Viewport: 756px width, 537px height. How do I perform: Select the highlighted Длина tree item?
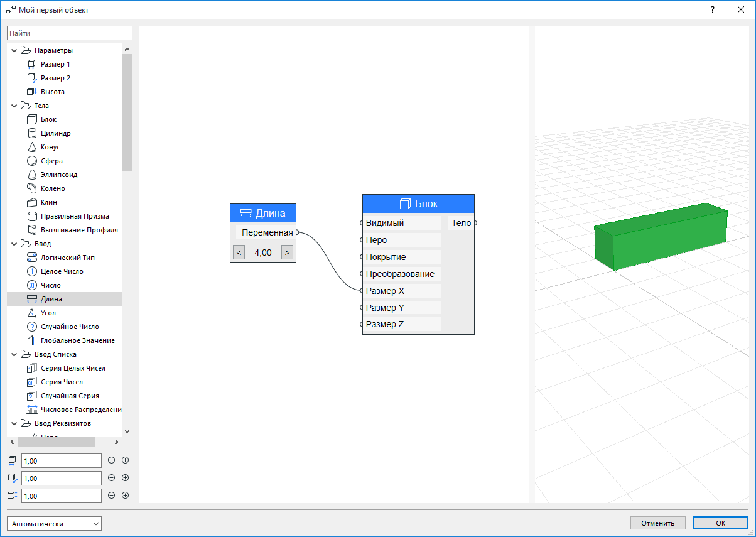tap(64, 299)
